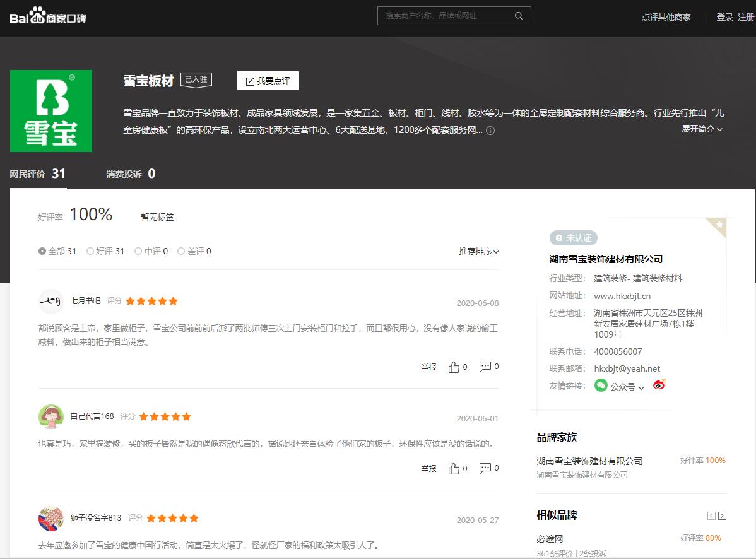Open comments on 七月书吧's review
Image resolution: width=756 pixels, height=559 pixels.
[x=485, y=367]
